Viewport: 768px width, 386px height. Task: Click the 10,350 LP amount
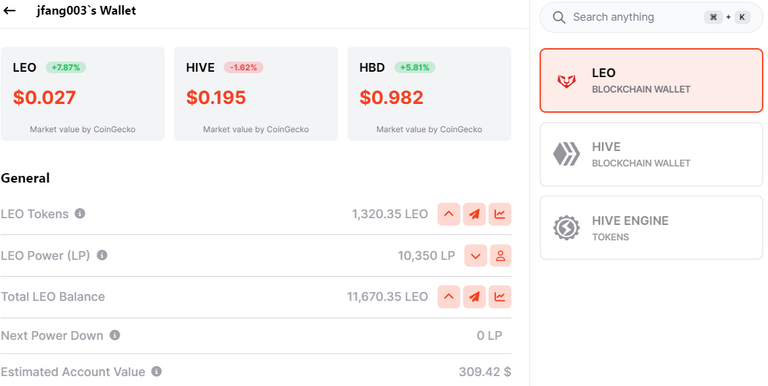click(426, 256)
